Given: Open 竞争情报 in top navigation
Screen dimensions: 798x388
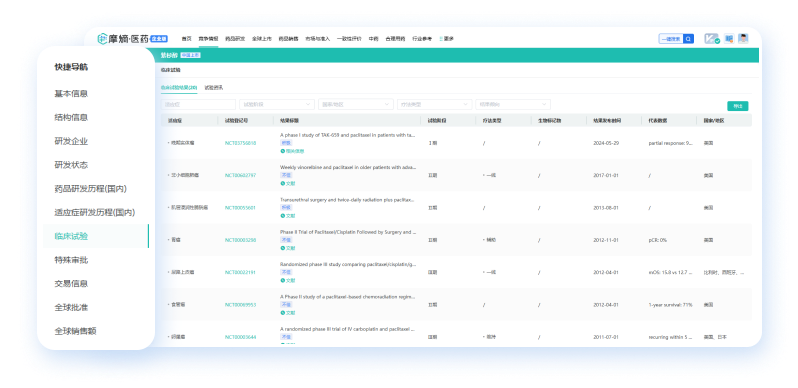Looking at the screenshot, I should coord(208,39).
